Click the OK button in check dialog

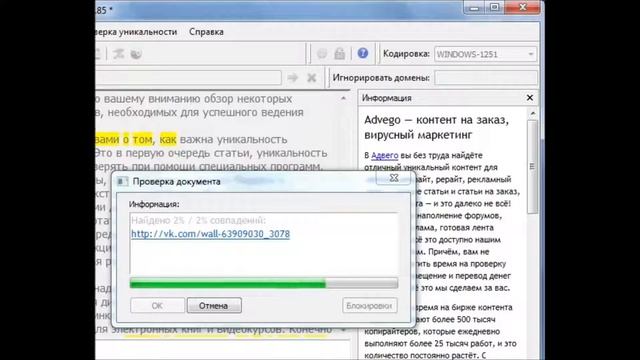tap(157, 305)
